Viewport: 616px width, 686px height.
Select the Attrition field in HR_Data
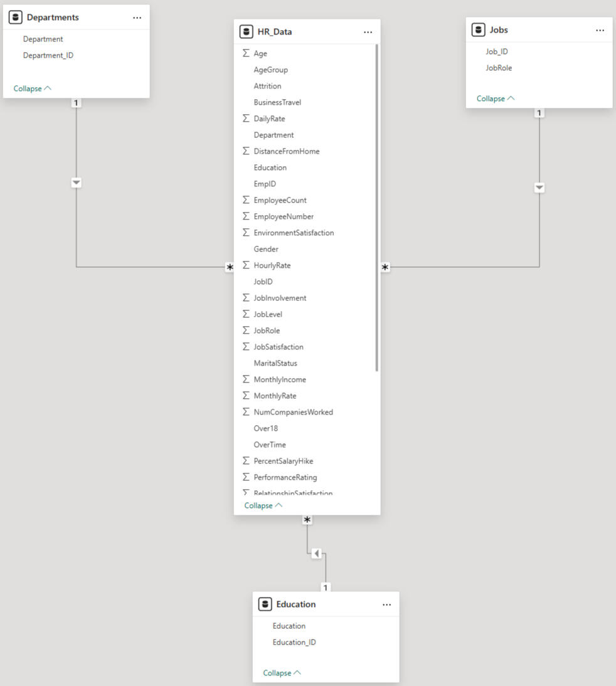pyautogui.click(x=267, y=86)
